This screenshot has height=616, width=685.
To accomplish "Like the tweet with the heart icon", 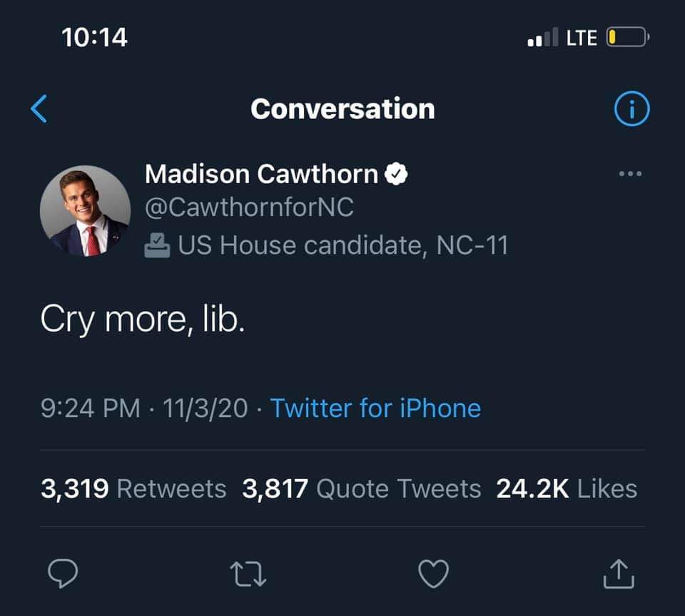I will 433,575.
